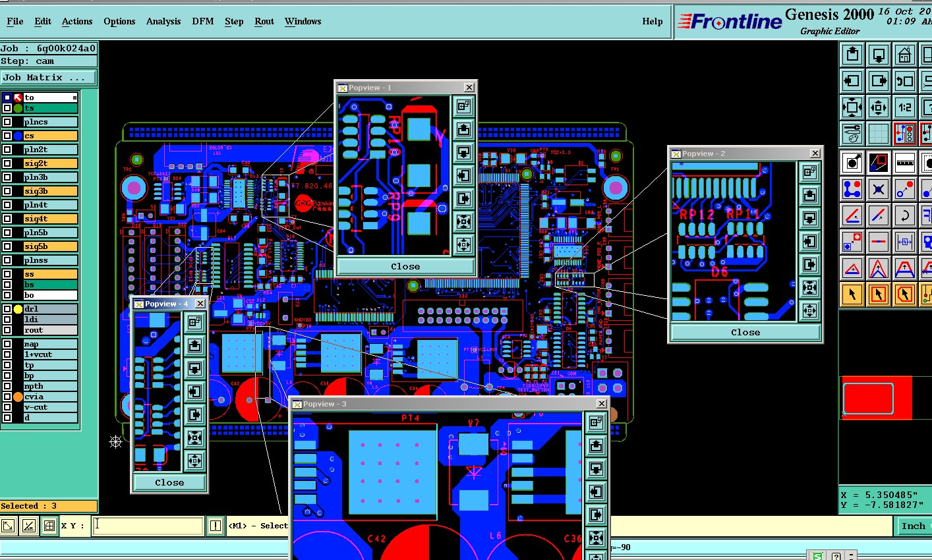Click the exclamation button beside X Y field
This screenshot has width=932, height=560.
(216, 526)
